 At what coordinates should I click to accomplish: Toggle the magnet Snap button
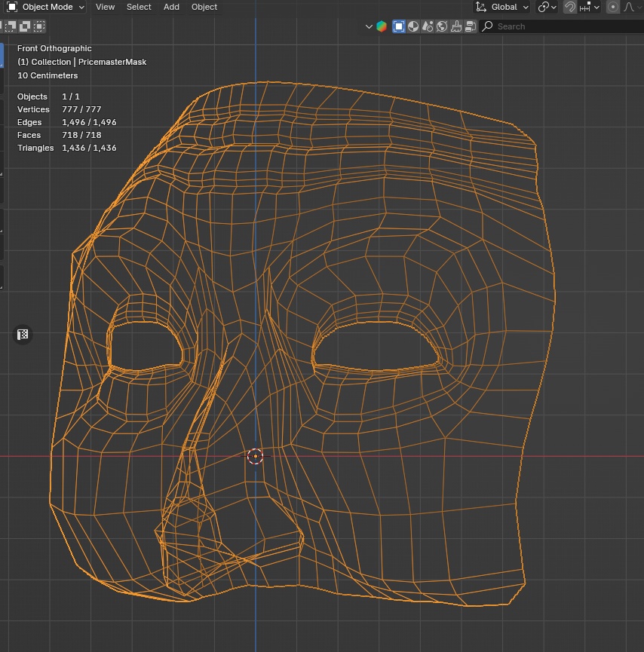click(570, 7)
